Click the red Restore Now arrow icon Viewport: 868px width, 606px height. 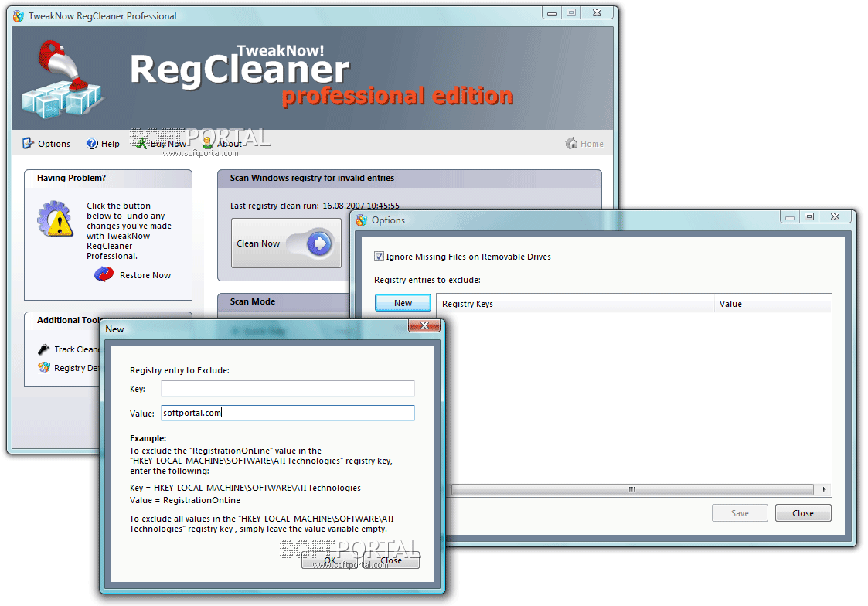pyautogui.click(x=104, y=274)
